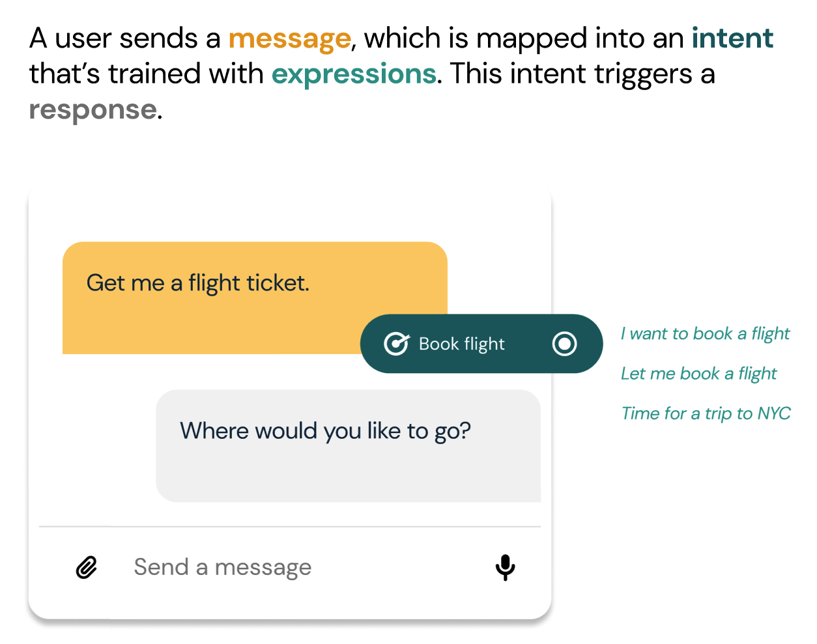Screen dimensions: 817x644
Task: Open the green 'expressions' keyword in the heading
Action: coord(353,74)
